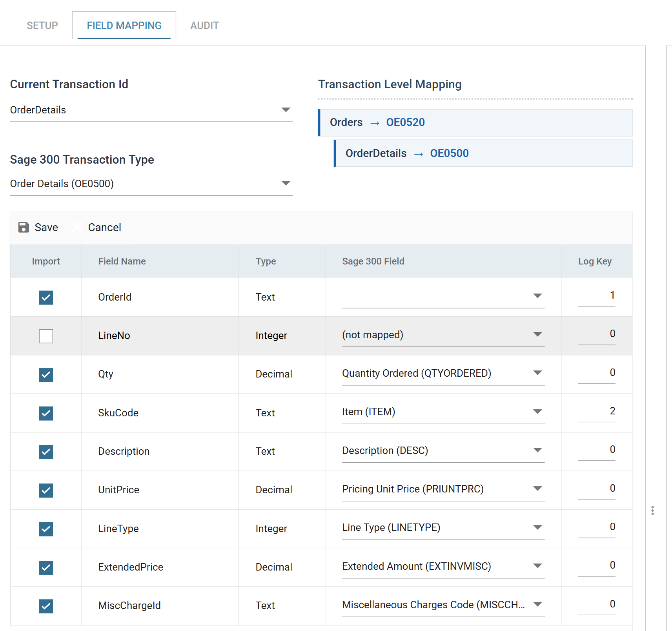The width and height of the screenshot is (672, 631).
Task: Click the Cancel X icon
Action: (77, 227)
